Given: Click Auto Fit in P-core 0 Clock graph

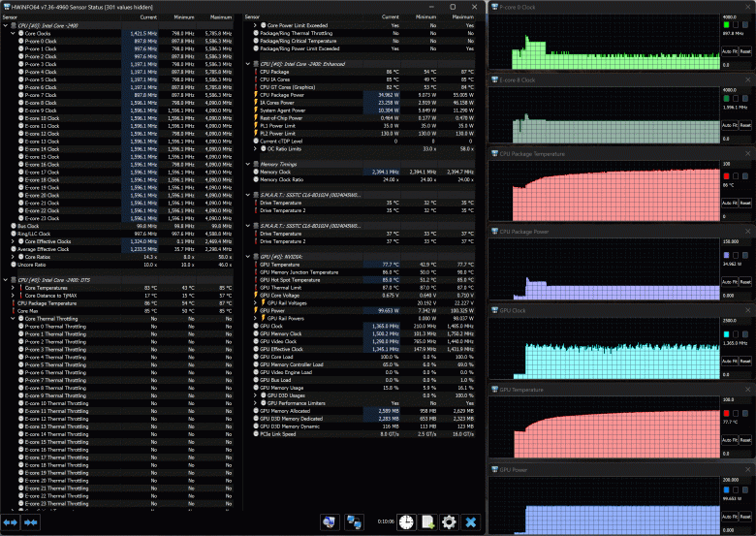Looking at the screenshot, I should pos(730,51).
